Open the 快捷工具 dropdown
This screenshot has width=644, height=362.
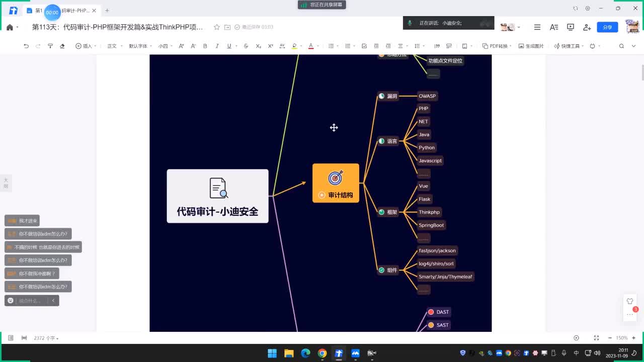click(x=569, y=46)
